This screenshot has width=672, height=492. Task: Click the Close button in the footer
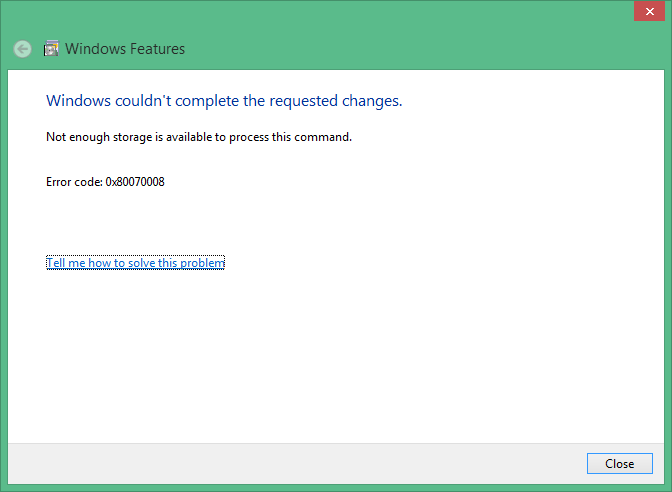(x=620, y=464)
